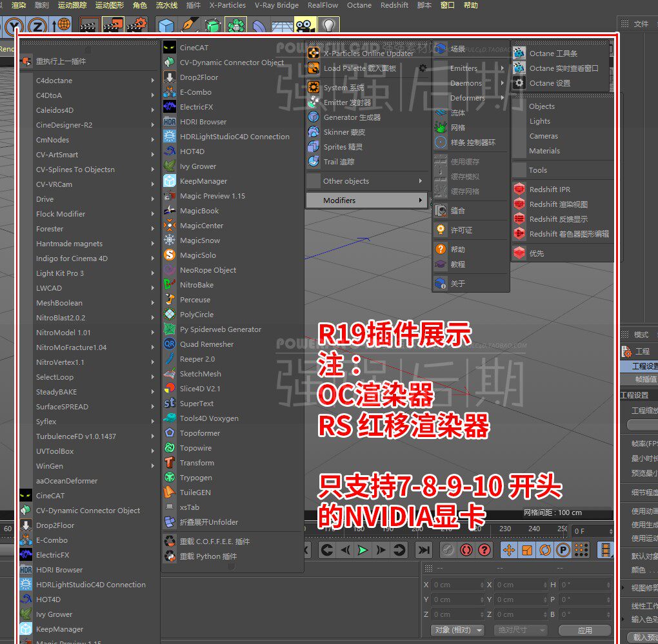Click the play forward green arrow
This screenshot has height=644, width=658.
[363, 550]
